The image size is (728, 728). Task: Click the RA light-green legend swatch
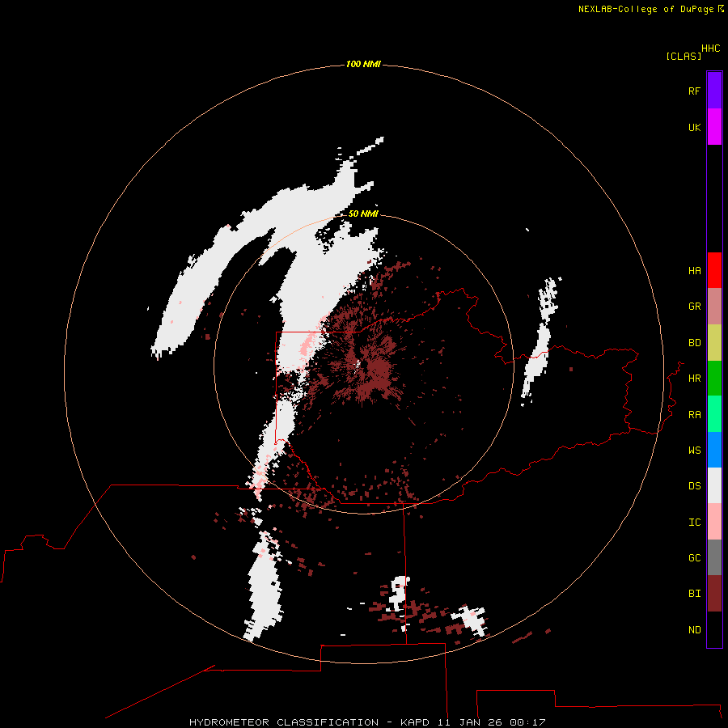[x=714, y=414]
